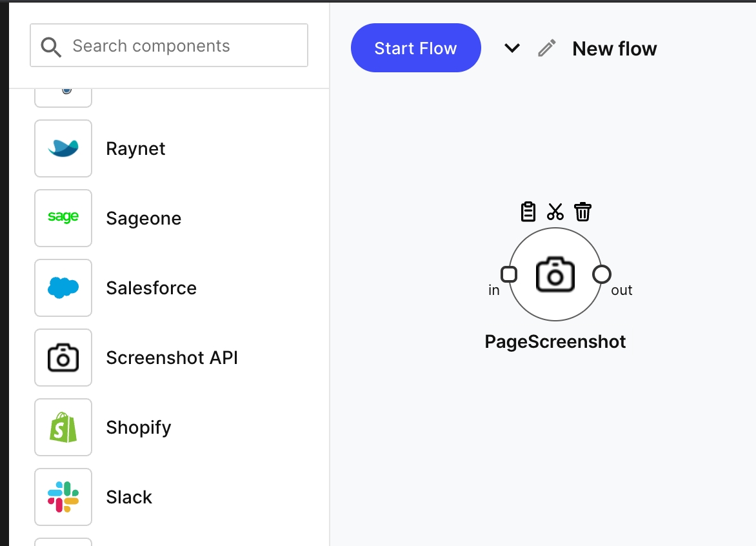Choose the Salesforce label in component list

point(151,288)
